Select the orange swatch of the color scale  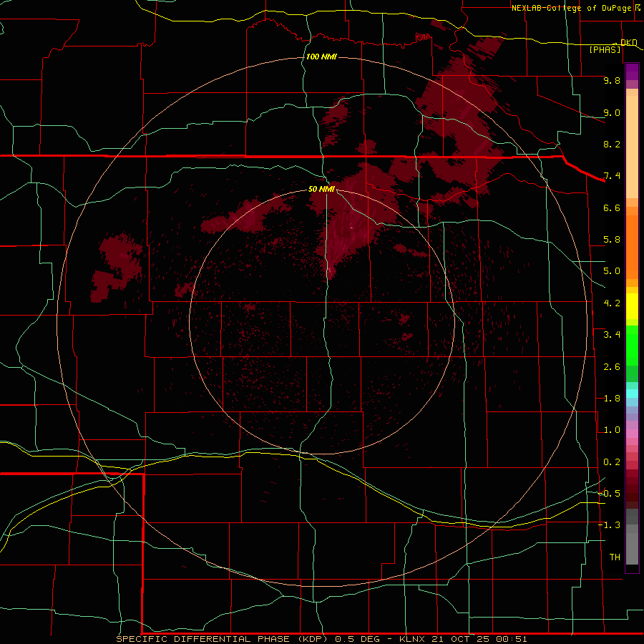632,246
